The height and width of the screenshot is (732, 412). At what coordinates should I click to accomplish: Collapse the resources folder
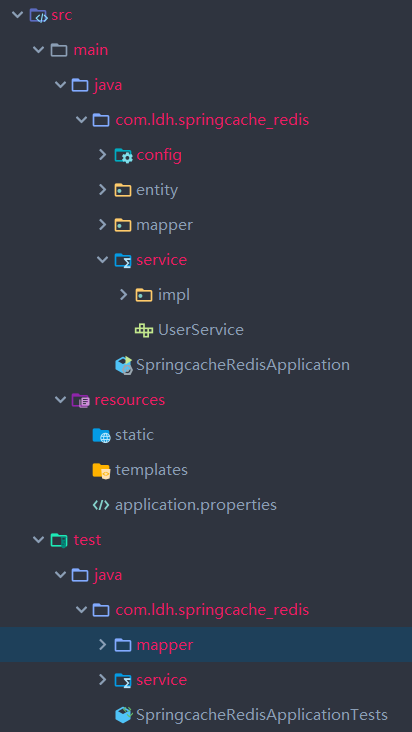coord(60,400)
